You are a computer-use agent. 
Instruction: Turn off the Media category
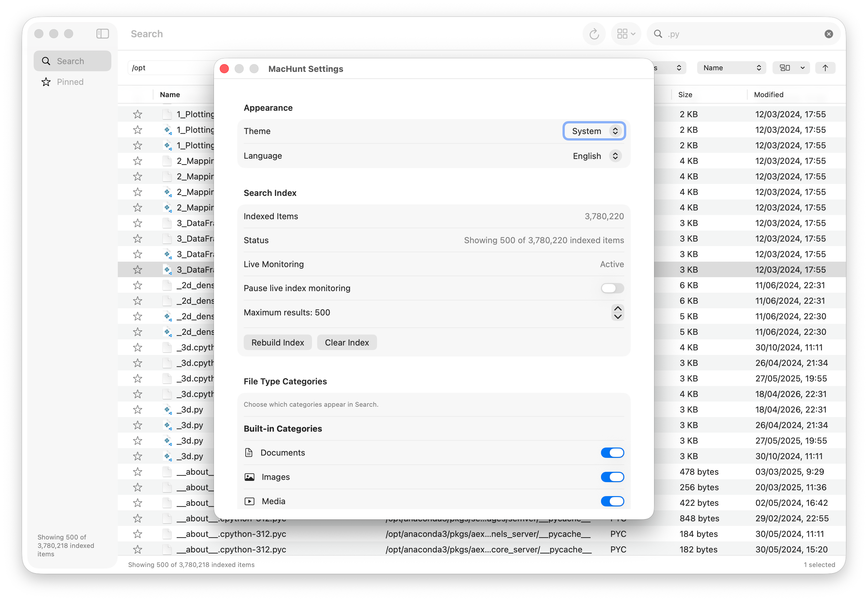click(612, 501)
